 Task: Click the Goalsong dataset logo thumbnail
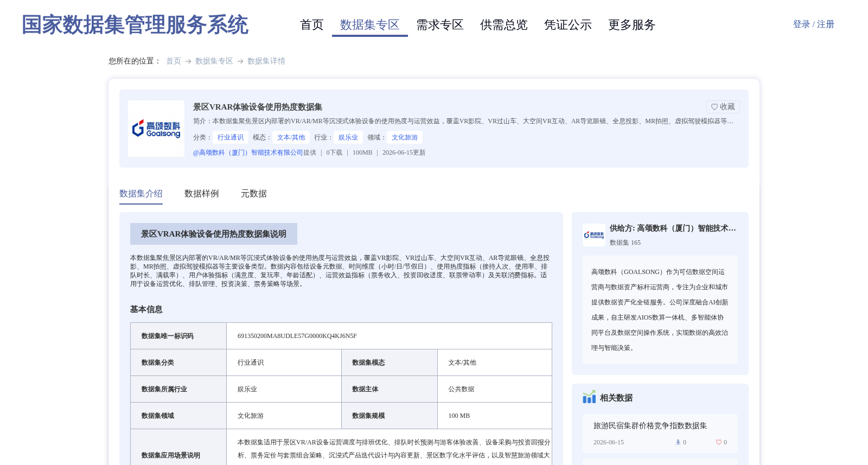tap(156, 129)
